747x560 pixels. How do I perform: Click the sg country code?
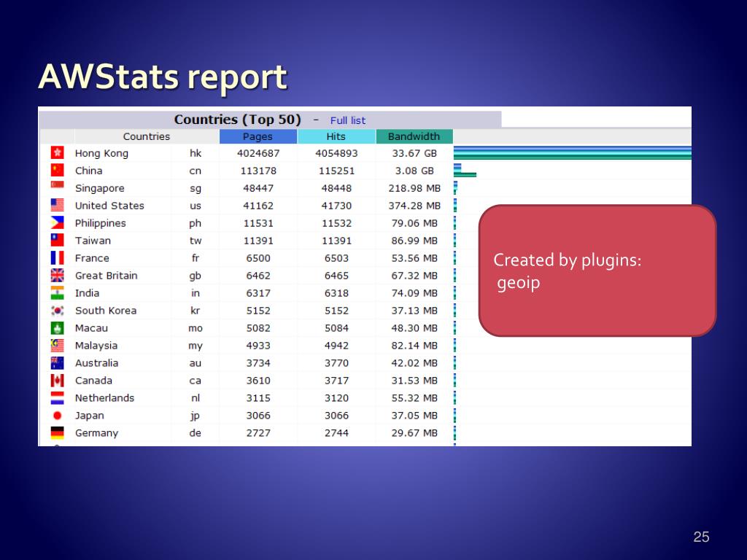(x=196, y=188)
